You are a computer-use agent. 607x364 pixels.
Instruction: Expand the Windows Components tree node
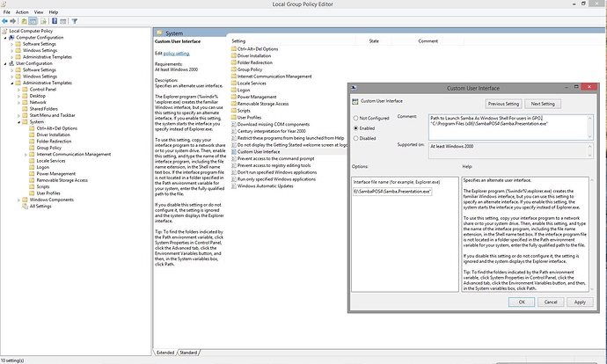tap(19, 200)
